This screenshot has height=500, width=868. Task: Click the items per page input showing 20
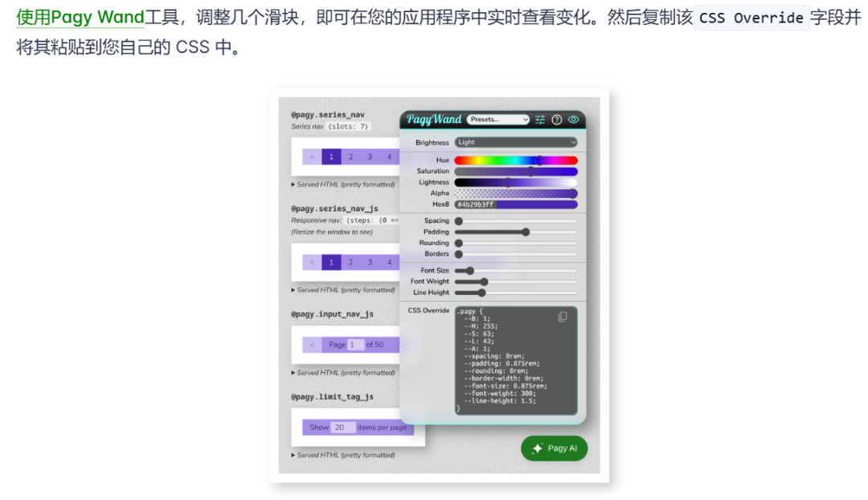[x=343, y=428]
